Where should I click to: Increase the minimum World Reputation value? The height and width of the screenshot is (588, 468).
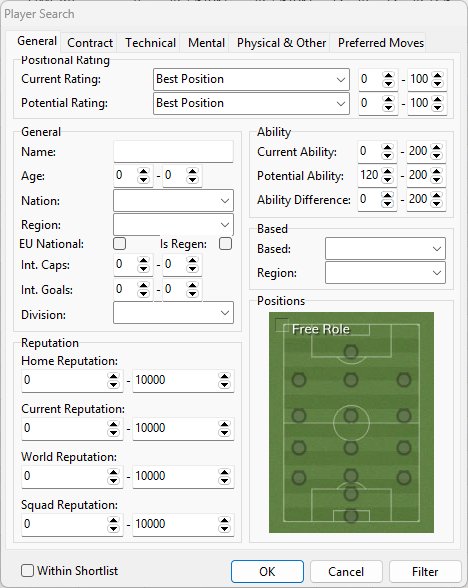coord(113,472)
